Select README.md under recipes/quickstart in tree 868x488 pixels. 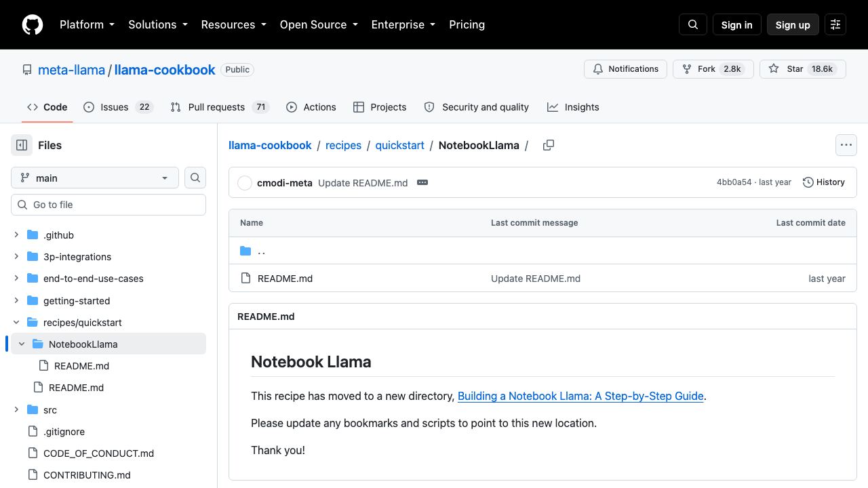pos(76,388)
